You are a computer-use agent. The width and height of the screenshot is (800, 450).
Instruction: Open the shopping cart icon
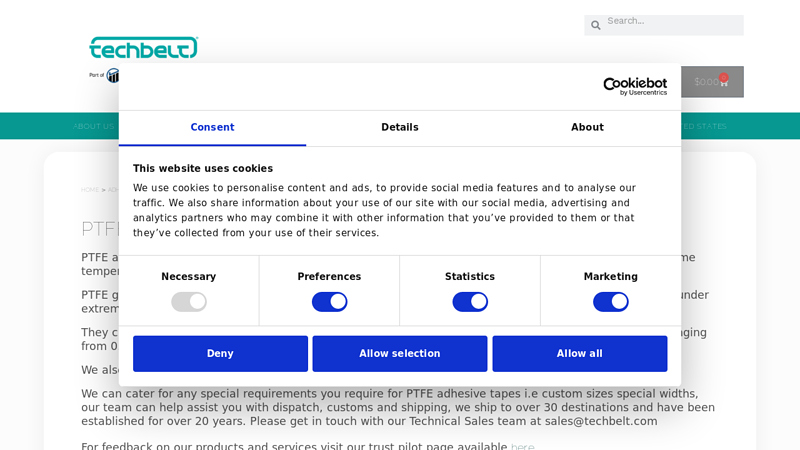[x=724, y=82]
